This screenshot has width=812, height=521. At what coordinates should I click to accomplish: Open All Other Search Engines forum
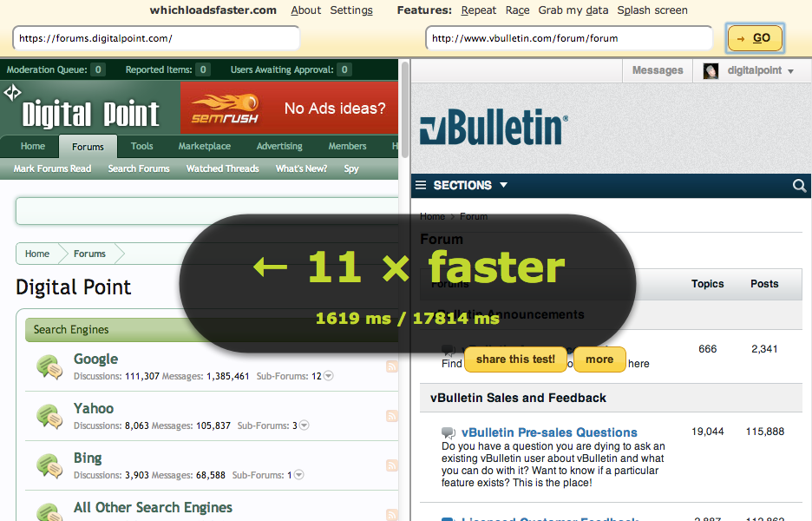point(153,507)
